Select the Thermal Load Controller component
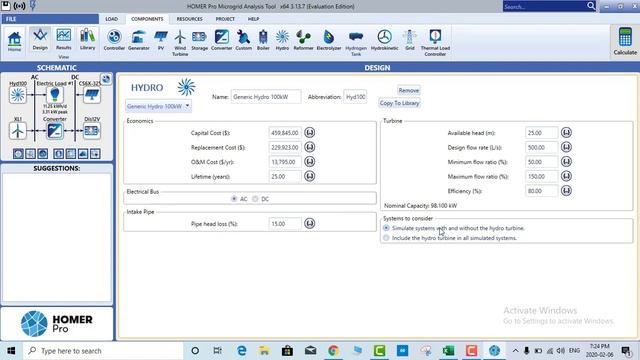 point(435,42)
